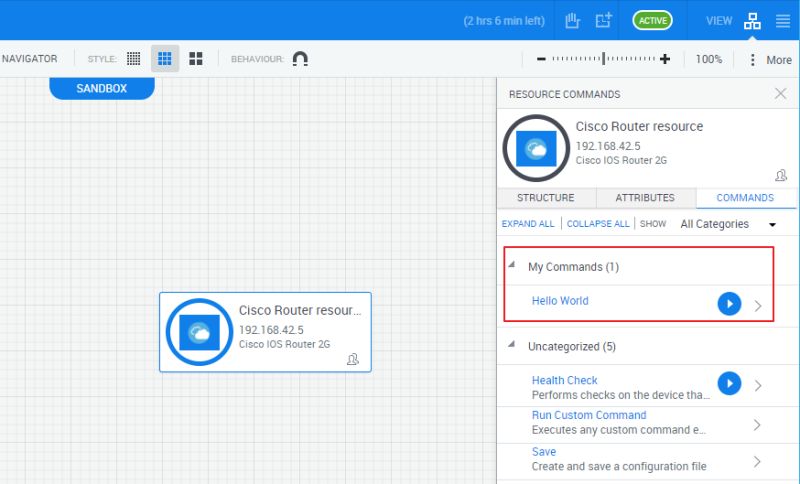This screenshot has height=484, width=800.
Task: Expand Run Custom Command chevron
Action: [x=758, y=425]
